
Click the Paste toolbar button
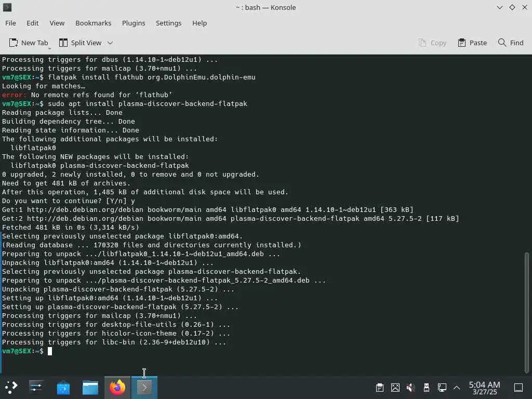click(x=472, y=43)
